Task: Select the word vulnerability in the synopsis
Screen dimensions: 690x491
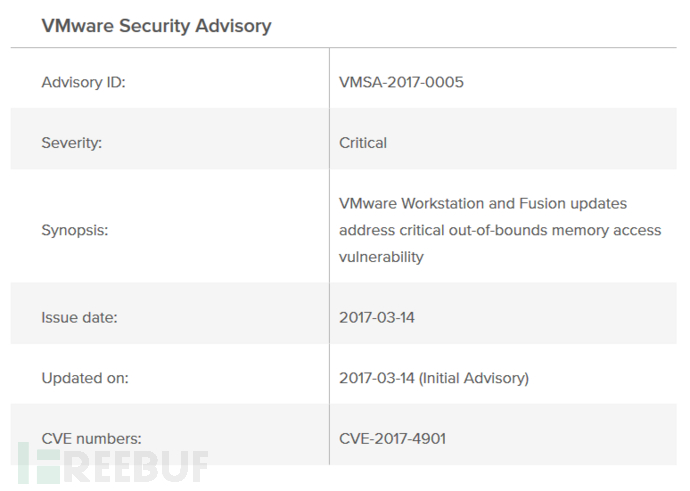Action: (381, 257)
